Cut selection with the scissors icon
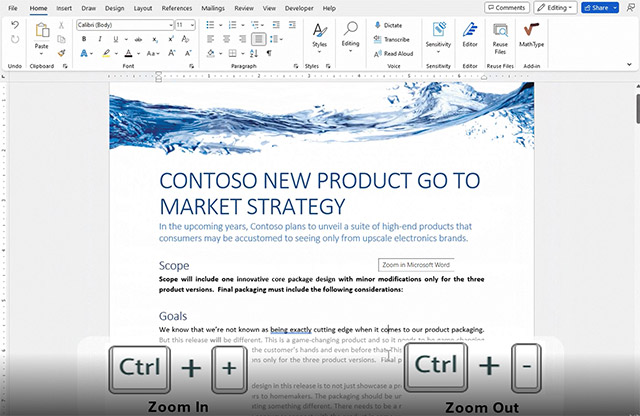 (x=61, y=25)
